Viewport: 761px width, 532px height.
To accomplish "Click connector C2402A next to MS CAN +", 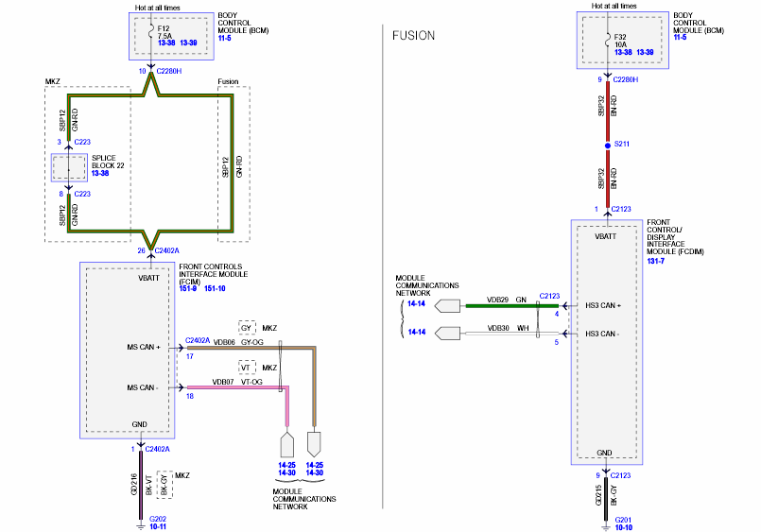I will [198, 340].
